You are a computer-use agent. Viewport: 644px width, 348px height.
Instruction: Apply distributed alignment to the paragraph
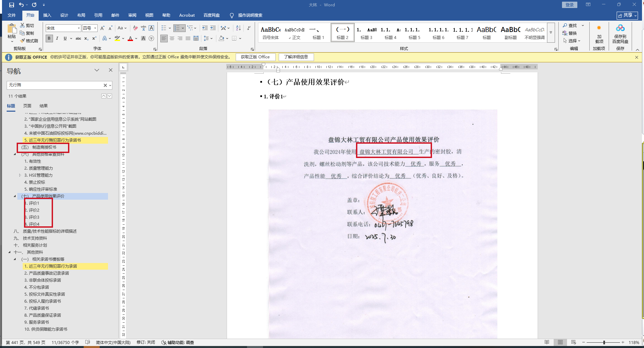coord(196,38)
